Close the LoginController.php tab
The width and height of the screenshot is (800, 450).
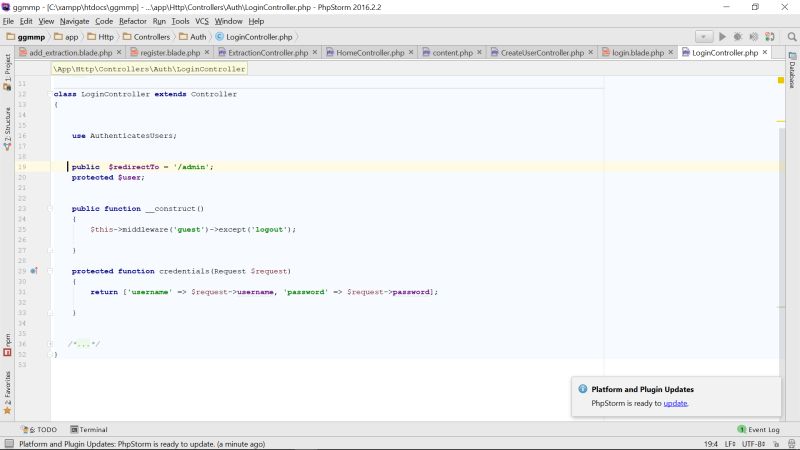tap(765, 52)
